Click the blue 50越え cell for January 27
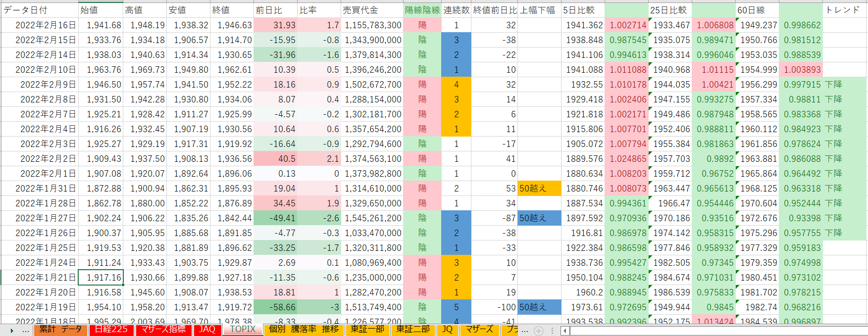This screenshot has width=868, height=336. pyautogui.click(x=539, y=218)
